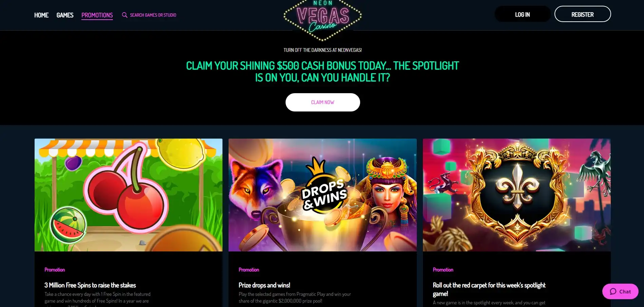Open the Drops & Wins promotion image
This screenshot has width=644, height=307.
(323, 195)
